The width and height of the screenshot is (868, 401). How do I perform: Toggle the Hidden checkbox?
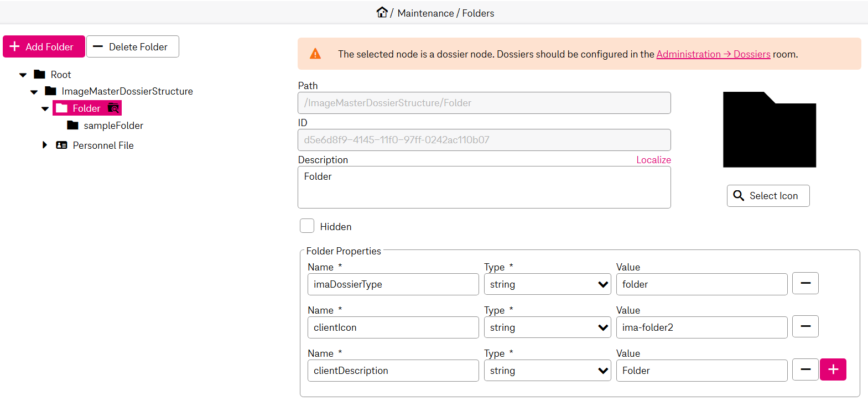[307, 226]
